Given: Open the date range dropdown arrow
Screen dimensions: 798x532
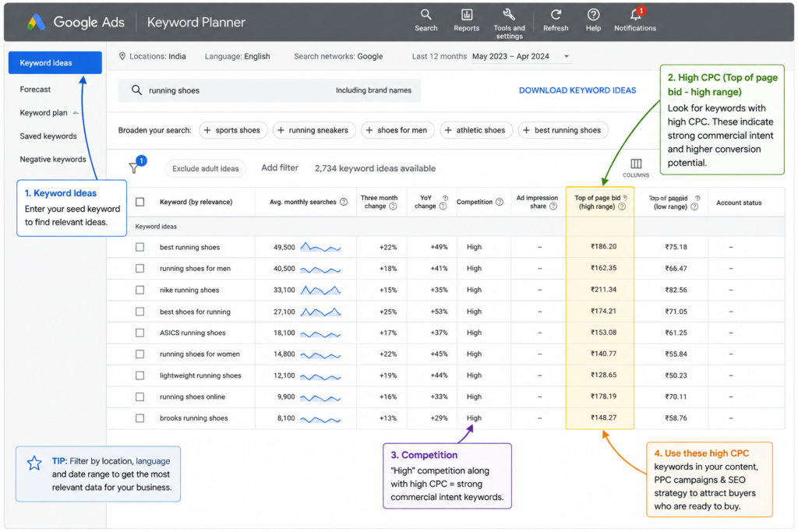Looking at the screenshot, I should point(567,56).
